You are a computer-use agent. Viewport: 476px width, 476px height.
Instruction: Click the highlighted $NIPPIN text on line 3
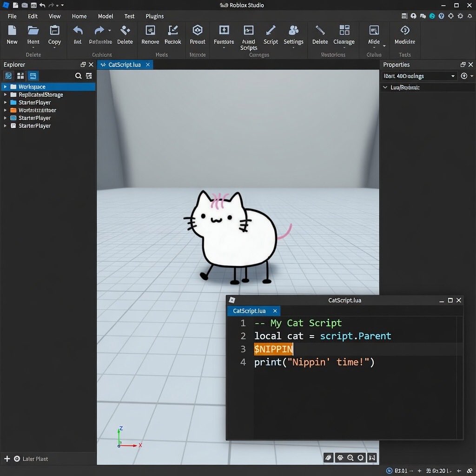tap(273, 349)
